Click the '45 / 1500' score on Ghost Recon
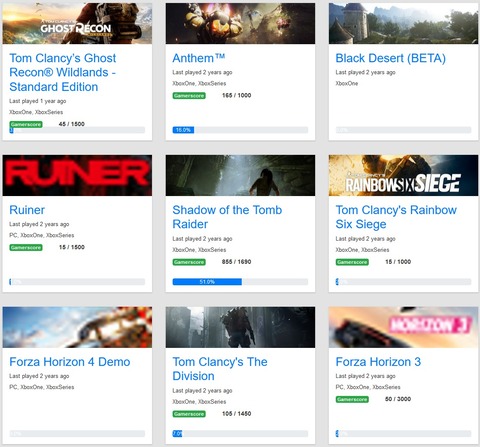 (x=71, y=124)
